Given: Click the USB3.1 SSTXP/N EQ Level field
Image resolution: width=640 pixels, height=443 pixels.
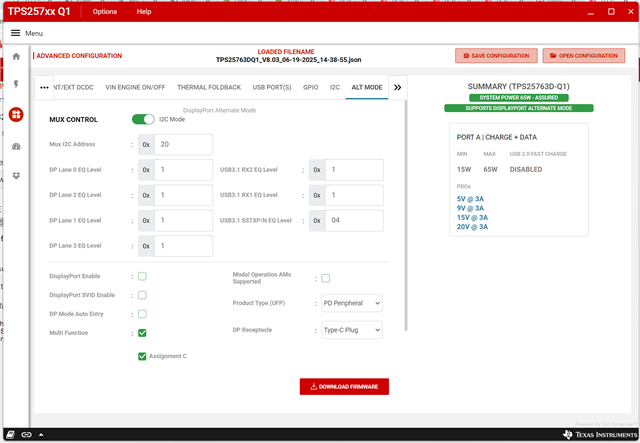Looking at the screenshot, I should (354, 220).
